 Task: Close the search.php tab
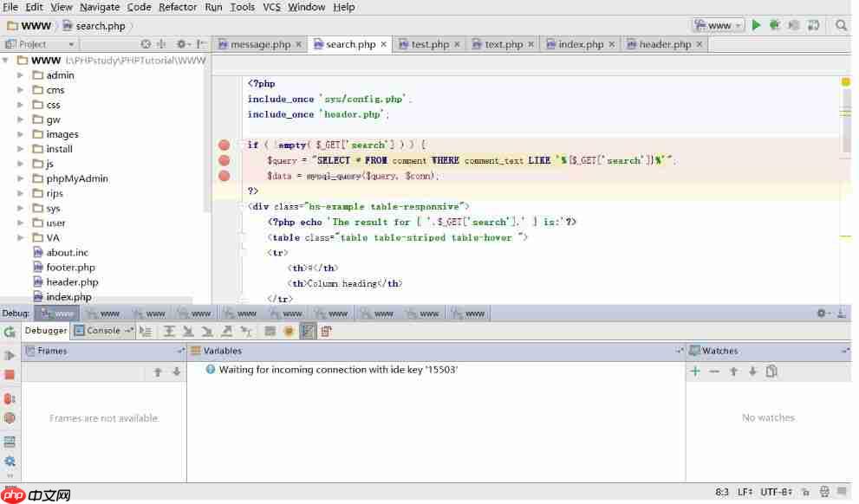(383, 44)
